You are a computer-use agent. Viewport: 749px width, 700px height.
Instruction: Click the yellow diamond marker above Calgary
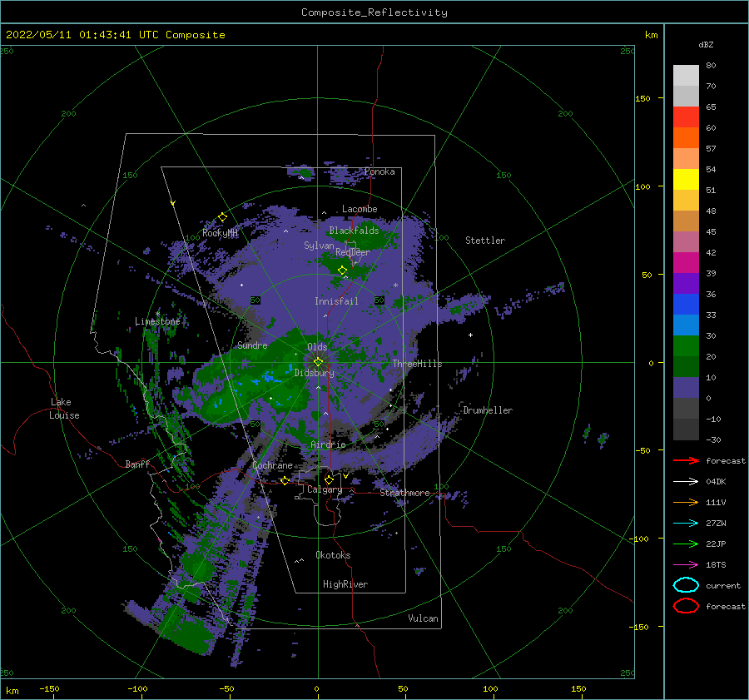(x=329, y=479)
